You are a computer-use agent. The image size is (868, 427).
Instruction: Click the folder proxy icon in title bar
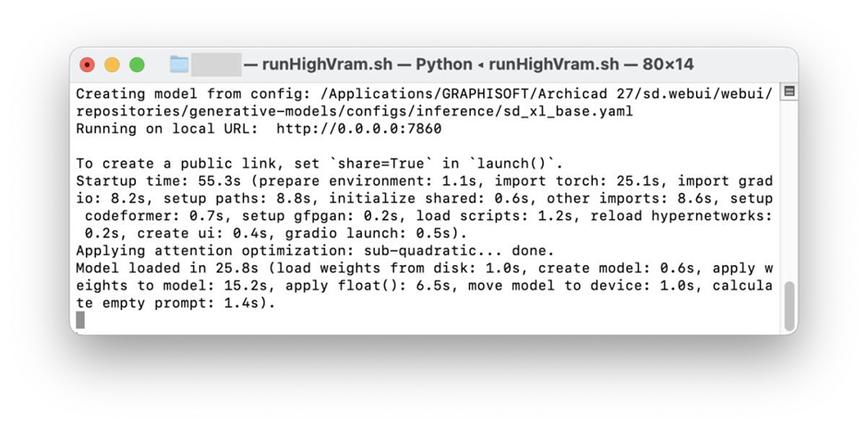(179, 65)
